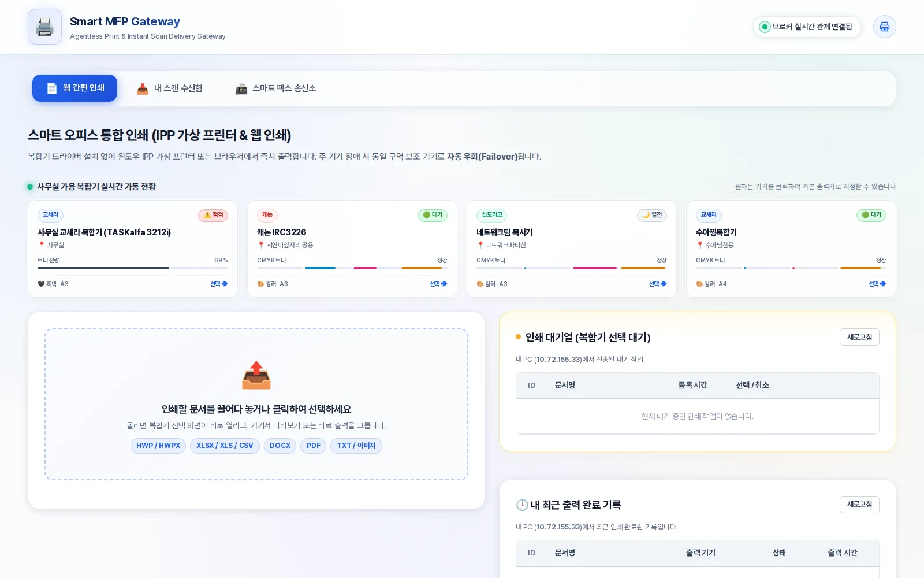
Task: Refresh the 인쇄 대기열 queue with 새로고침
Action: point(859,337)
